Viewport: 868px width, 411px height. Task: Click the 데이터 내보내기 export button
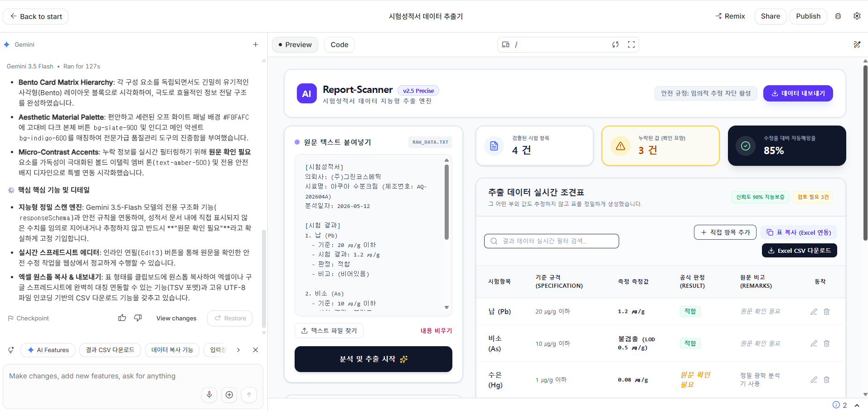(798, 93)
